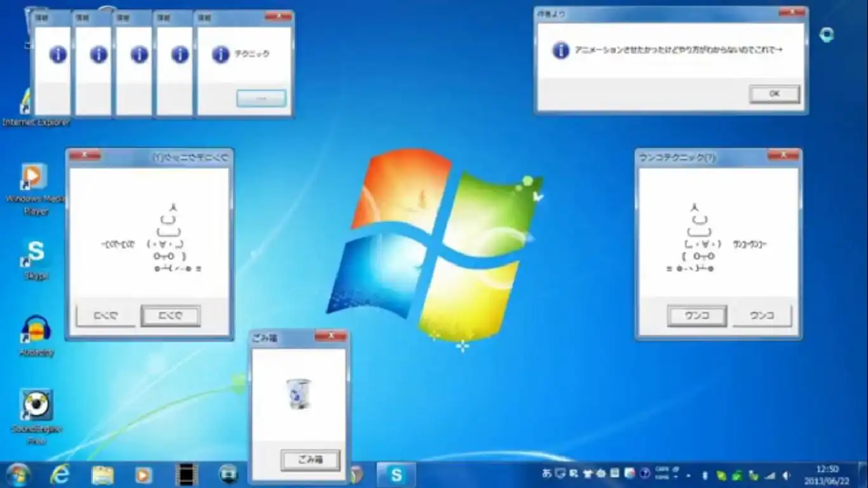Click the focused にくぐ button with dark border
The width and height of the screenshot is (868, 488).
click(x=170, y=316)
